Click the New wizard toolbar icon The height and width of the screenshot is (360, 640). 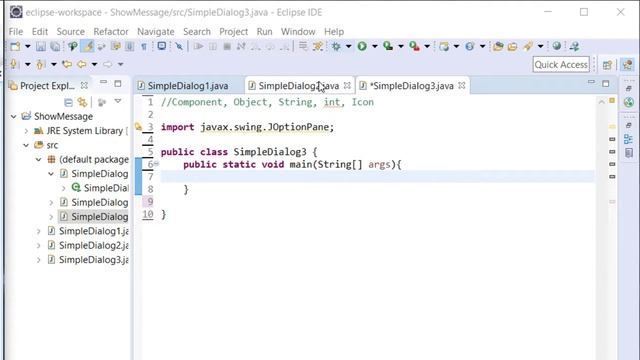15,46
